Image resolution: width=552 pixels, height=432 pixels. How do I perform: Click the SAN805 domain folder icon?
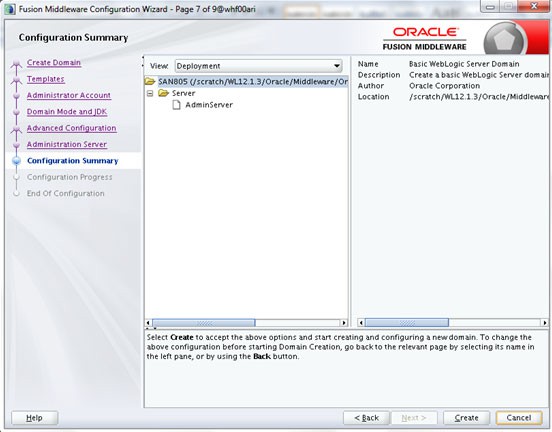pos(150,82)
